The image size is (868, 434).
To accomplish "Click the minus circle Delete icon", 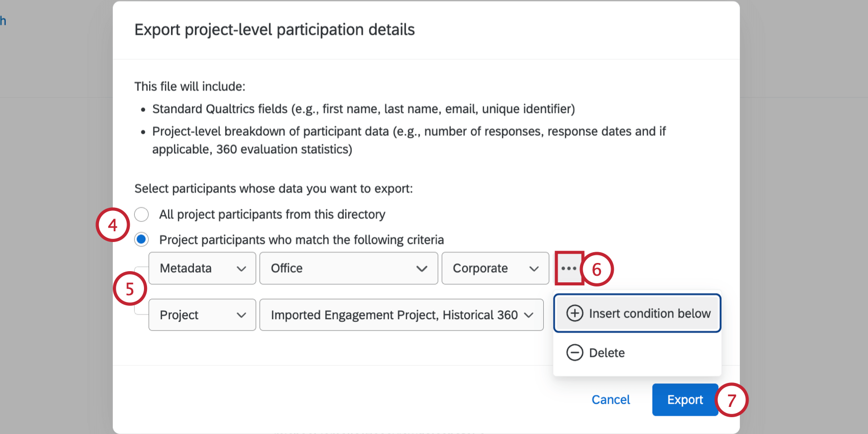I will pyautogui.click(x=574, y=352).
